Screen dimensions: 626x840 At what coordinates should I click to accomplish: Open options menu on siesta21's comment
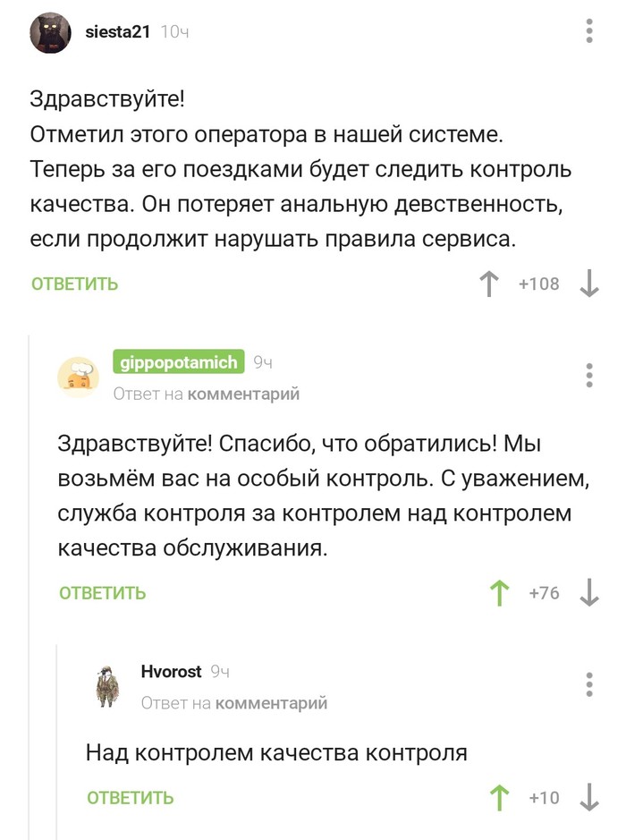(x=588, y=31)
